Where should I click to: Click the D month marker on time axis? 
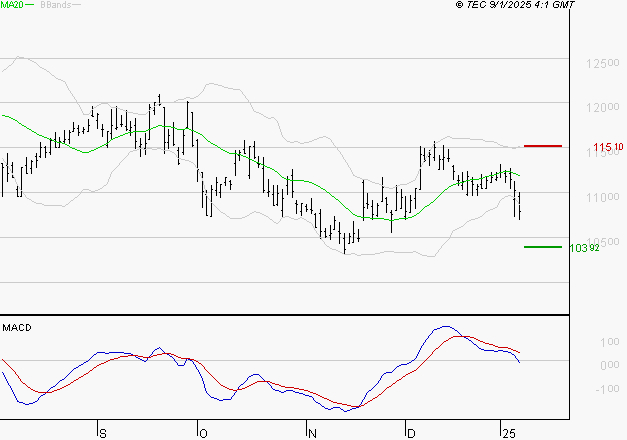[411, 434]
